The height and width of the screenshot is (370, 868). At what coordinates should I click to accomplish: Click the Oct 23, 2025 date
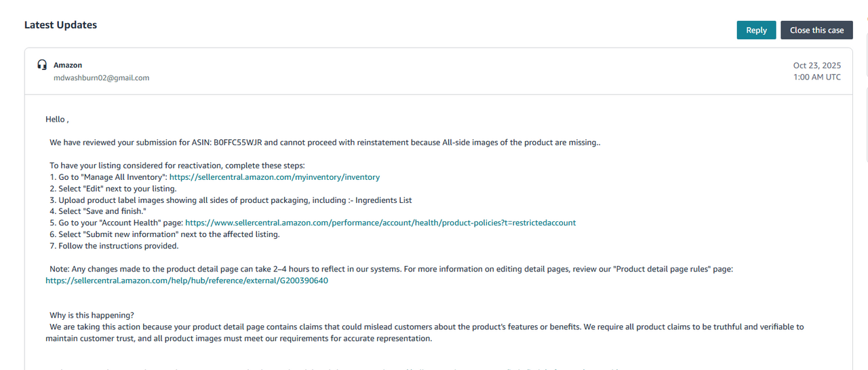point(816,66)
